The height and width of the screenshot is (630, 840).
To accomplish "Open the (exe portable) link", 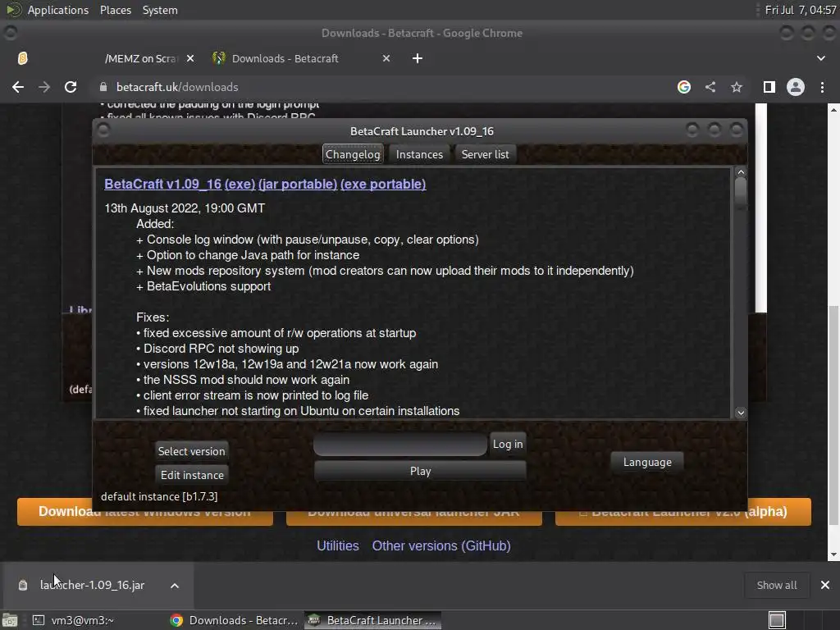I will (x=383, y=184).
